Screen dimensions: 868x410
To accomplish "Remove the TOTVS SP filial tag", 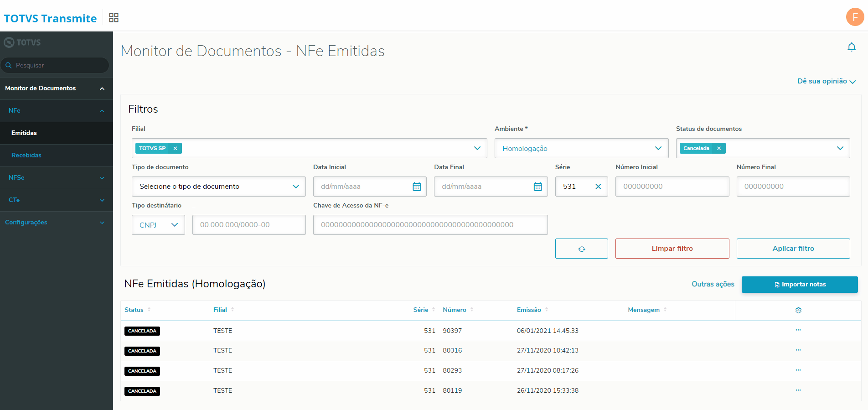I will [x=175, y=148].
